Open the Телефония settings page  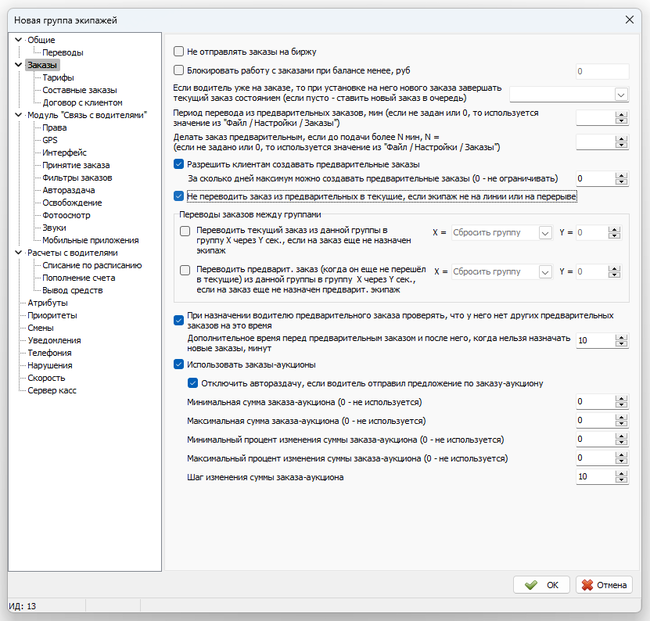coord(50,353)
